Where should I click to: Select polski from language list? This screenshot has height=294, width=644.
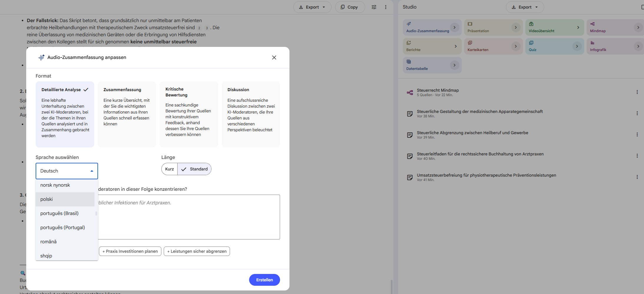point(65,199)
